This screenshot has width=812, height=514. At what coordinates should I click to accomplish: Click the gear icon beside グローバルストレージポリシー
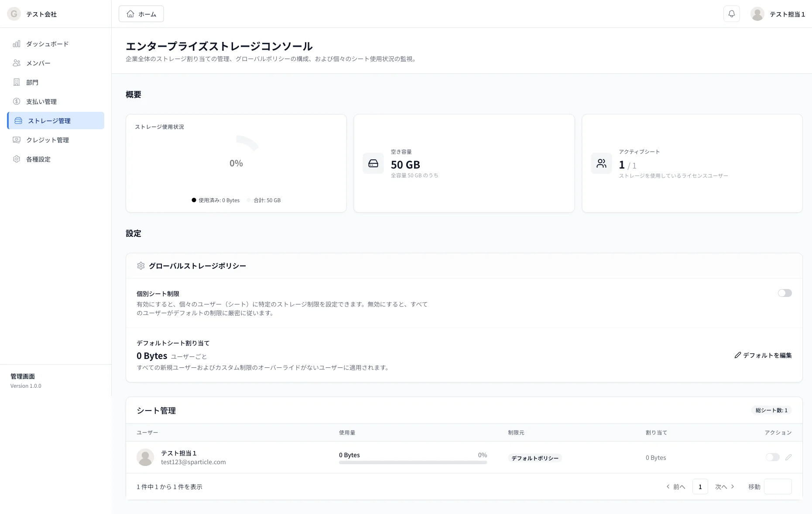pos(140,266)
